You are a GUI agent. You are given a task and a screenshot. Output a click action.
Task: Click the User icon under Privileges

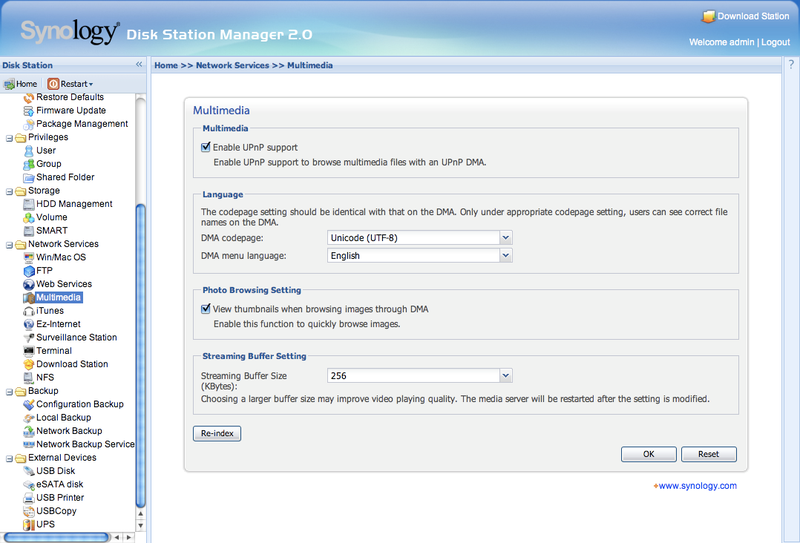tap(29, 151)
